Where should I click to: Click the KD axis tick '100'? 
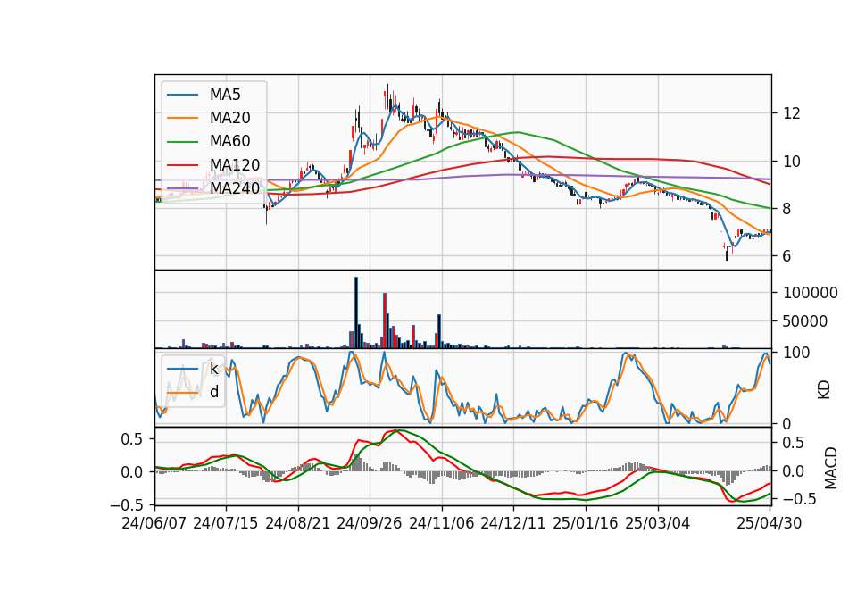(796, 354)
